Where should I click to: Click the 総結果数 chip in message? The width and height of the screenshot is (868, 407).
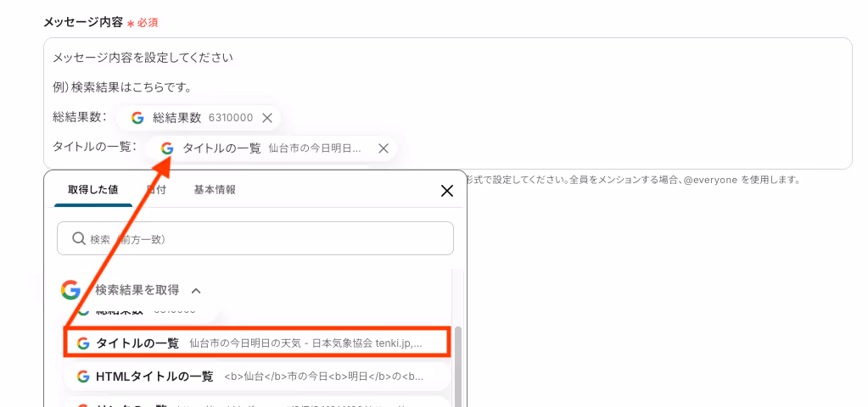[198, 118]
